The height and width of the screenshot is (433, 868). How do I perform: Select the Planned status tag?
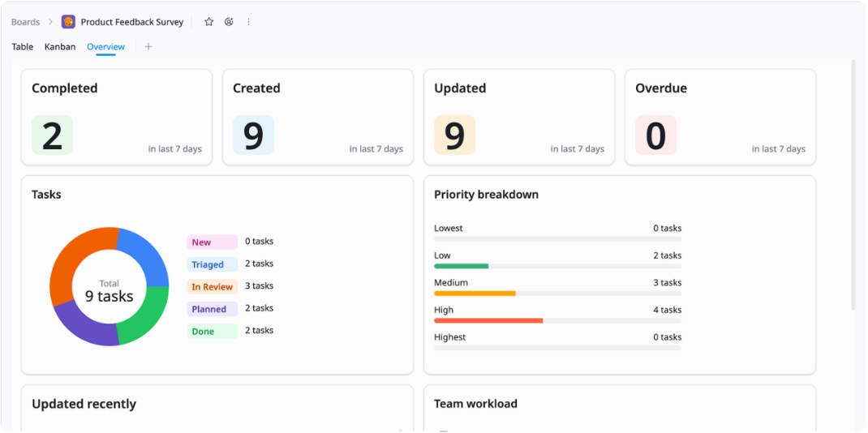pos(212,309)
